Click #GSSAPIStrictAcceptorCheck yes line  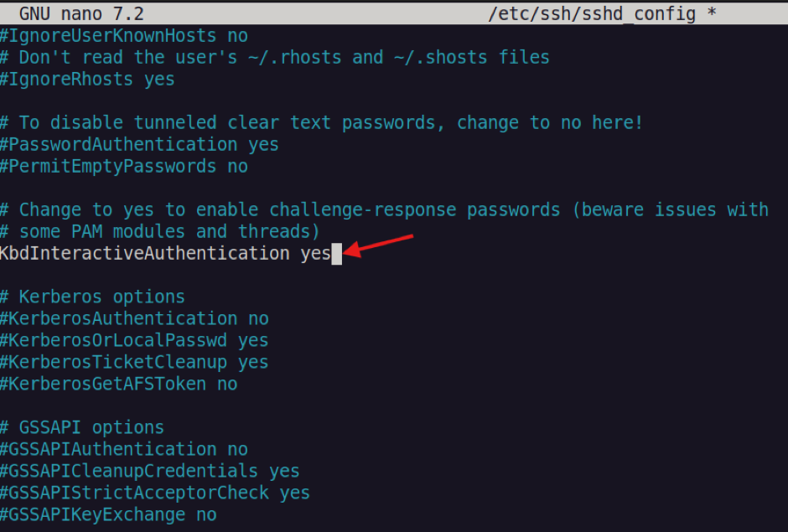tap(155, 493)
